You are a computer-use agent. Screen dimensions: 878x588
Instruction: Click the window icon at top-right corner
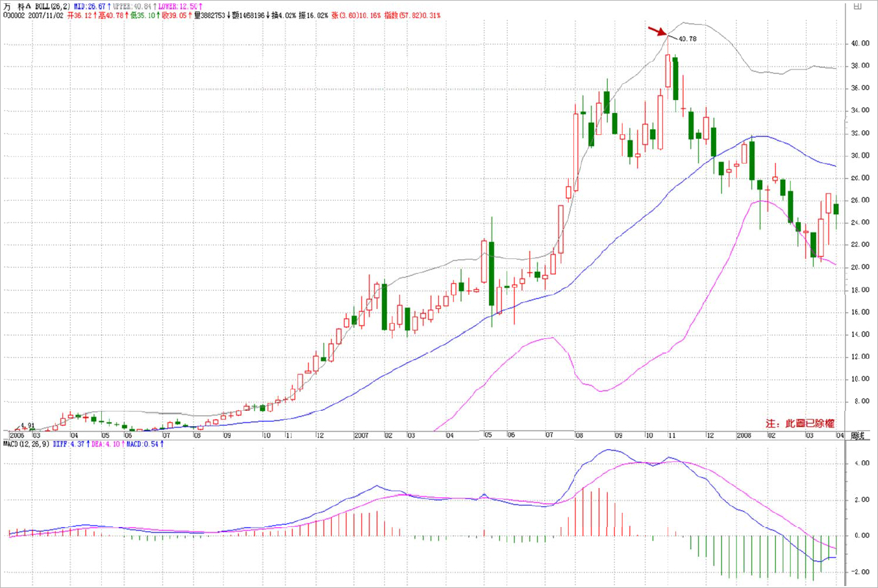tap(857, 6)
